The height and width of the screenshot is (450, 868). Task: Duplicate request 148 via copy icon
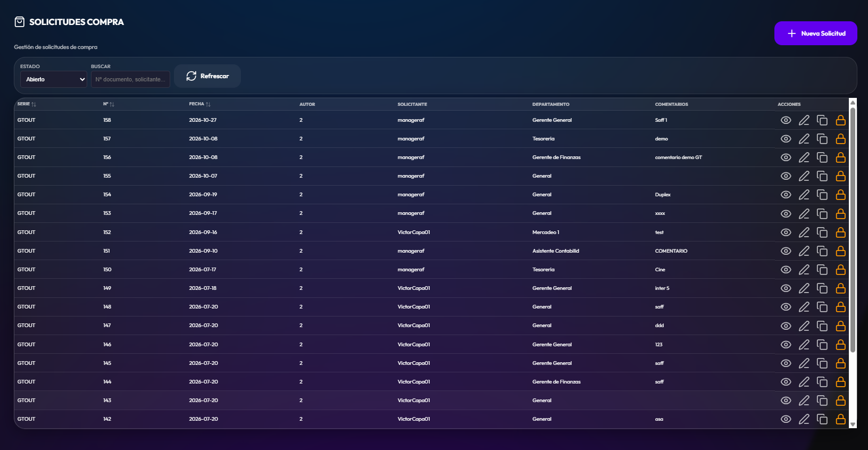[822, 307]
